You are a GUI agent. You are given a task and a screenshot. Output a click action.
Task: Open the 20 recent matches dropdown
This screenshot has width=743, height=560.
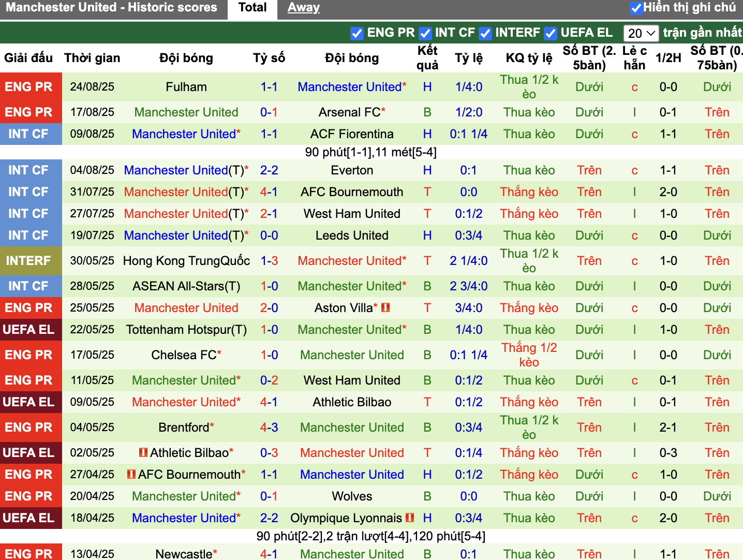click(641, 33)
